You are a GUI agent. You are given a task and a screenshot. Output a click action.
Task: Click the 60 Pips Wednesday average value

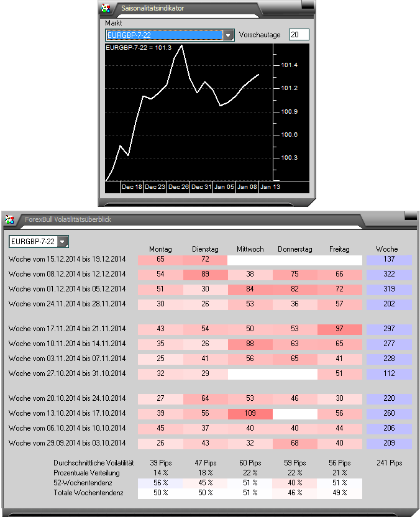(250, 463)
